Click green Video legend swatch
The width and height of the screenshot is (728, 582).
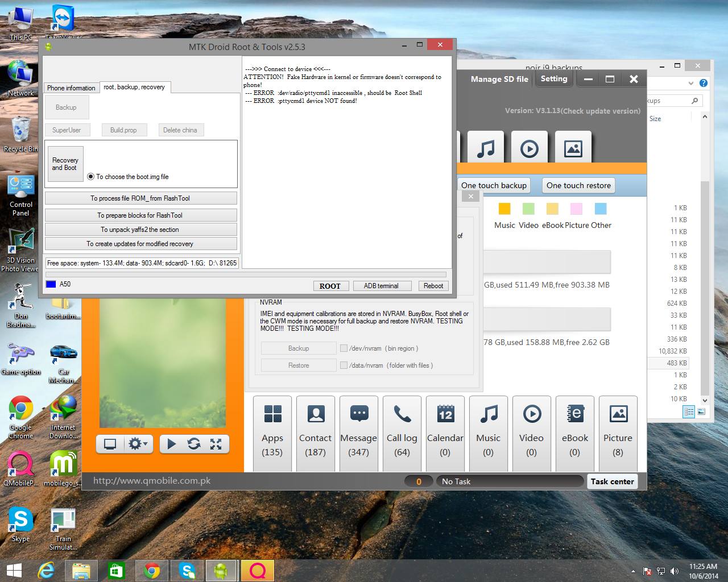(528, 209)
